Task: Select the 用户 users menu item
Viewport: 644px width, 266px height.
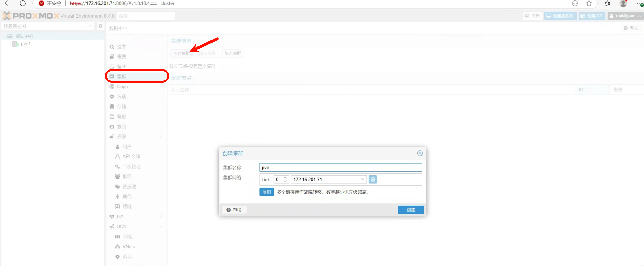Action: coord(127,146)
